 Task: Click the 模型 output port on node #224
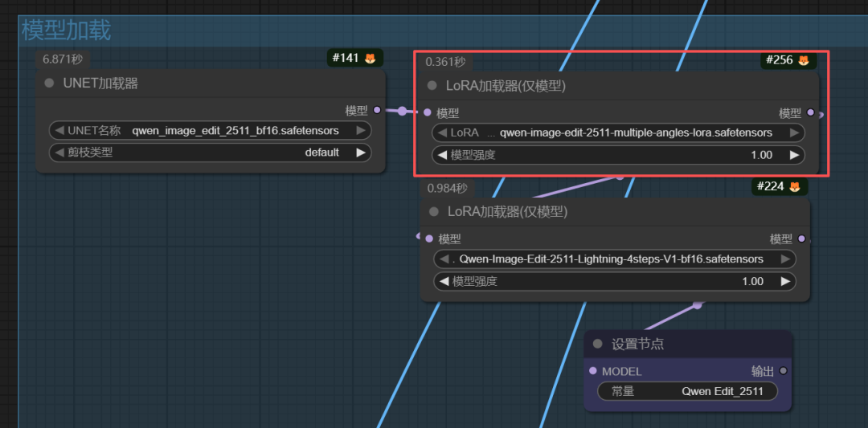click(800, 238)
